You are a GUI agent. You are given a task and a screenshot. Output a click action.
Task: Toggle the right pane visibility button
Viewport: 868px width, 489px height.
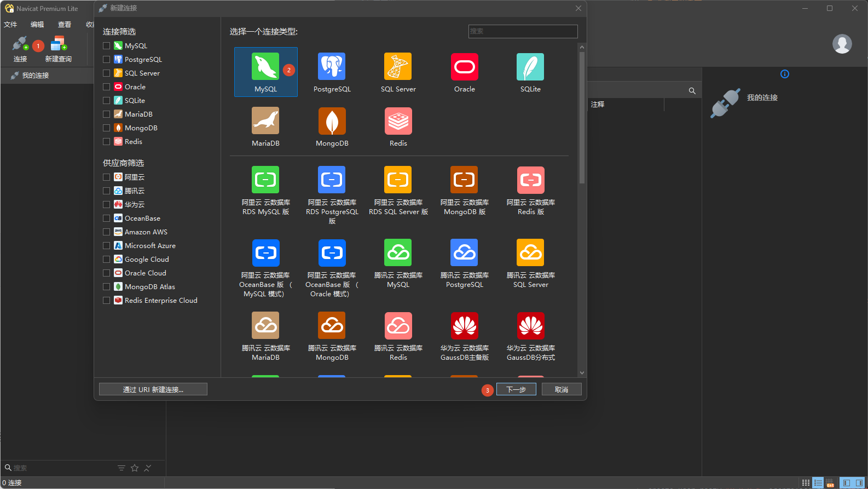pyautogui.click(x=859, y=483)
